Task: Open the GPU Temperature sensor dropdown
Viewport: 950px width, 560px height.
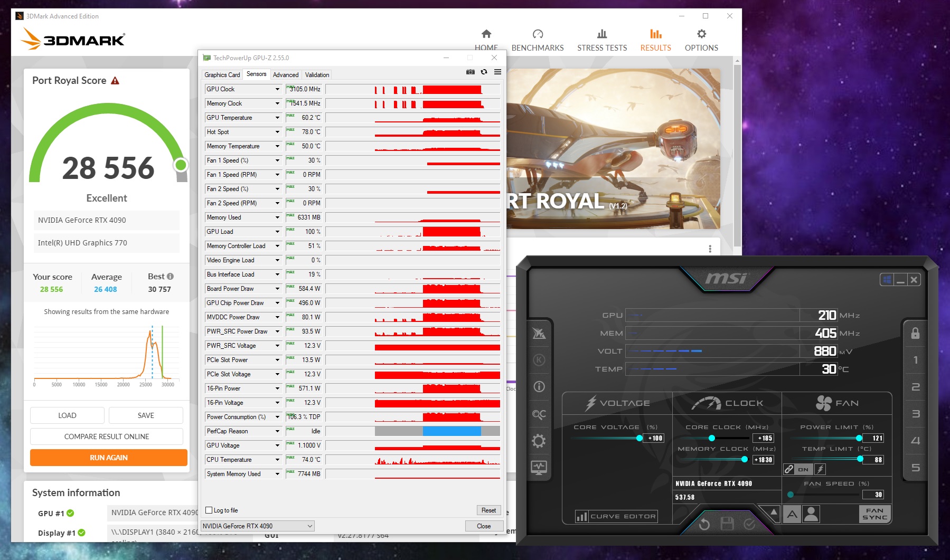Action: [x=277, y=118]
